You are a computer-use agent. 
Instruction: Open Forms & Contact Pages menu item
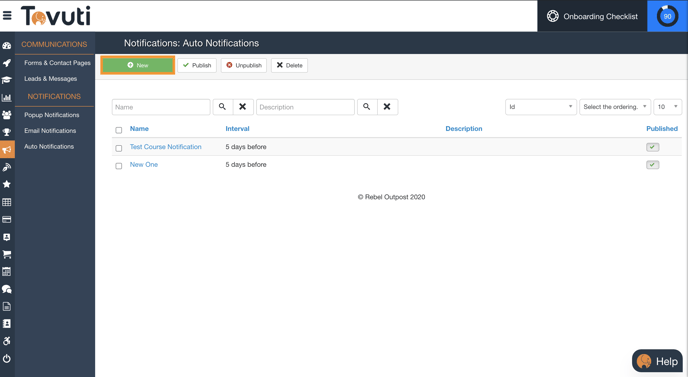click(57, 63)
